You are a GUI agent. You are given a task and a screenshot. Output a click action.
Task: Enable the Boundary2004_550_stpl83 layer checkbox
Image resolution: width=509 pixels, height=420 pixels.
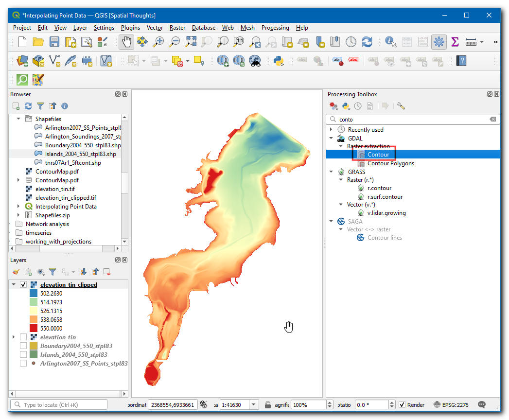(x=23, y=346)
